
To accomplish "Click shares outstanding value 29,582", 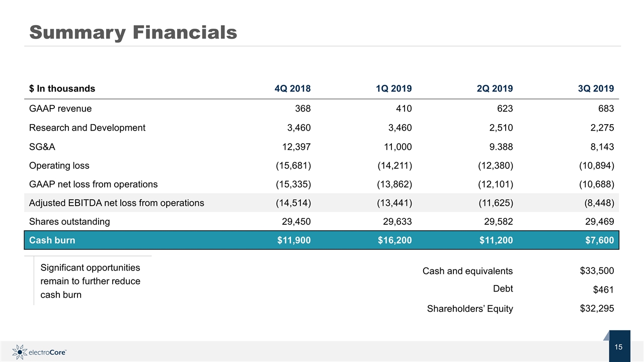I will (499, 221).
